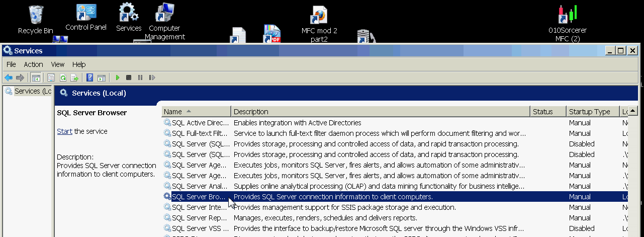This screenshot has height=237, width=644.
Task: Click gear icon of SQL Server Browser row
Action: point(167,197)
